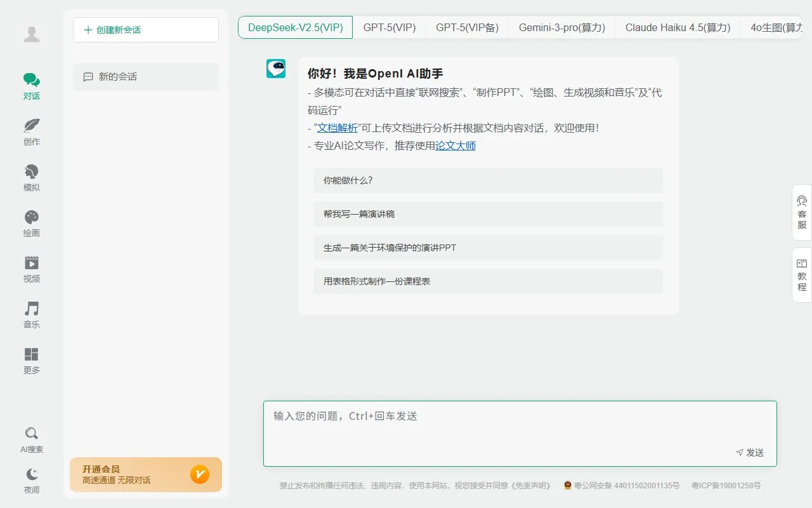Switch to the 绘画 drawing tool
Image resolution: width=812 pixels, height=508 pixels.
point(31,223)
